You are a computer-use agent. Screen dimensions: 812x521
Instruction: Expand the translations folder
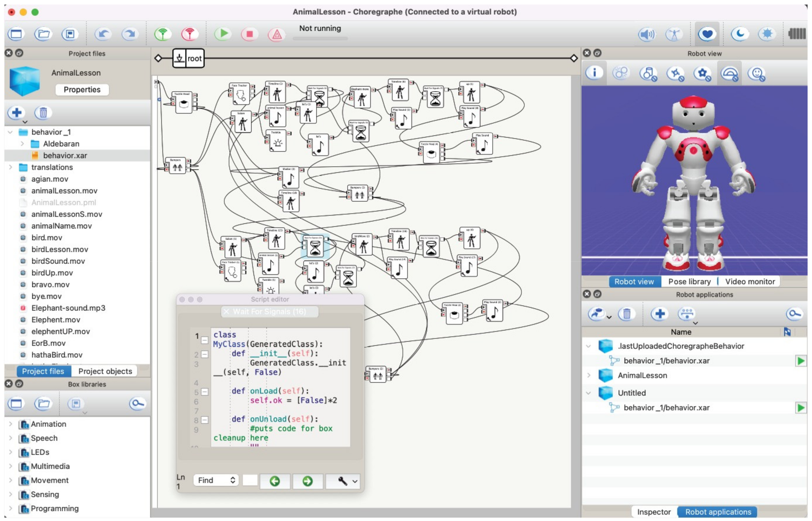point(10,167)
